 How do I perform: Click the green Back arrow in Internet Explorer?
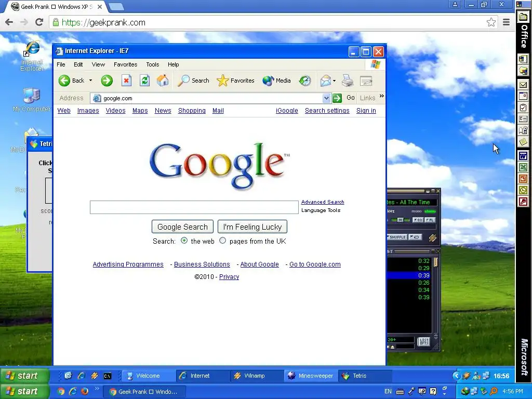coord(64,81)
